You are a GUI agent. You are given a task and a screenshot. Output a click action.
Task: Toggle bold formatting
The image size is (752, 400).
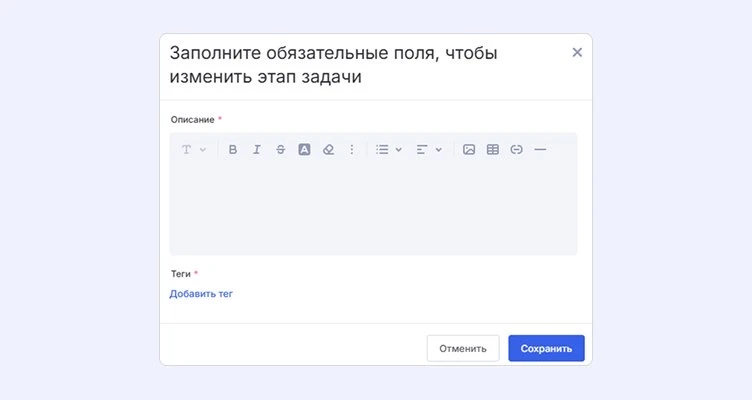coord(233,150)
